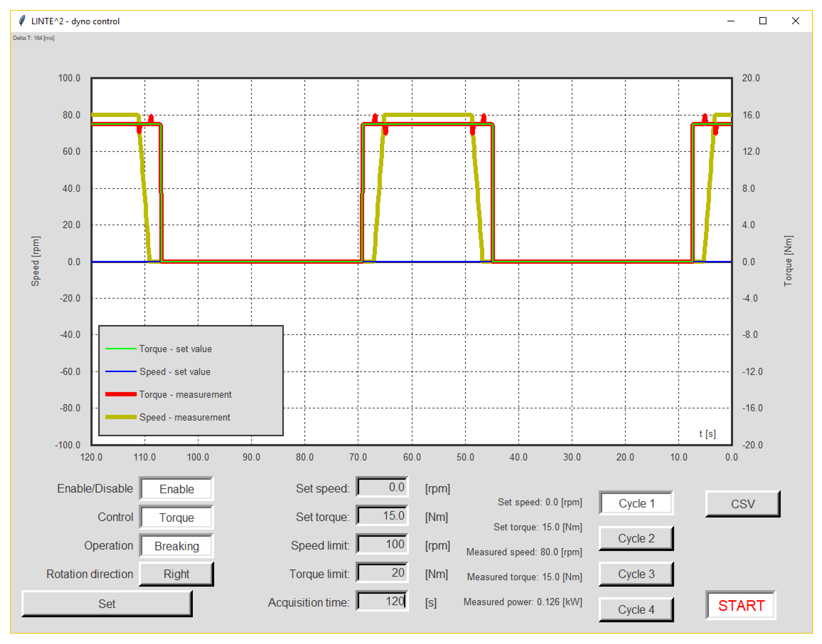Toggle the Operation Breaking button
The image size is (822, 644).
[x=176, y=546]
